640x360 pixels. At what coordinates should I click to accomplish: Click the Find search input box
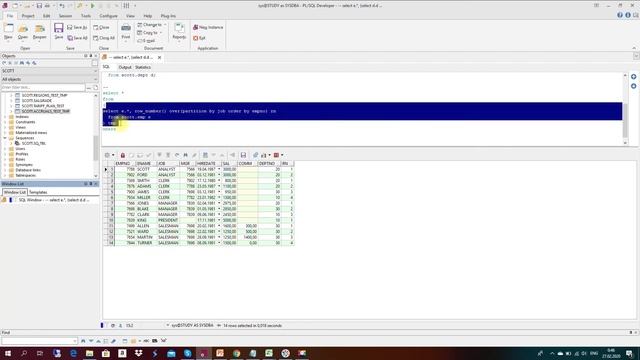pos(39,341)
